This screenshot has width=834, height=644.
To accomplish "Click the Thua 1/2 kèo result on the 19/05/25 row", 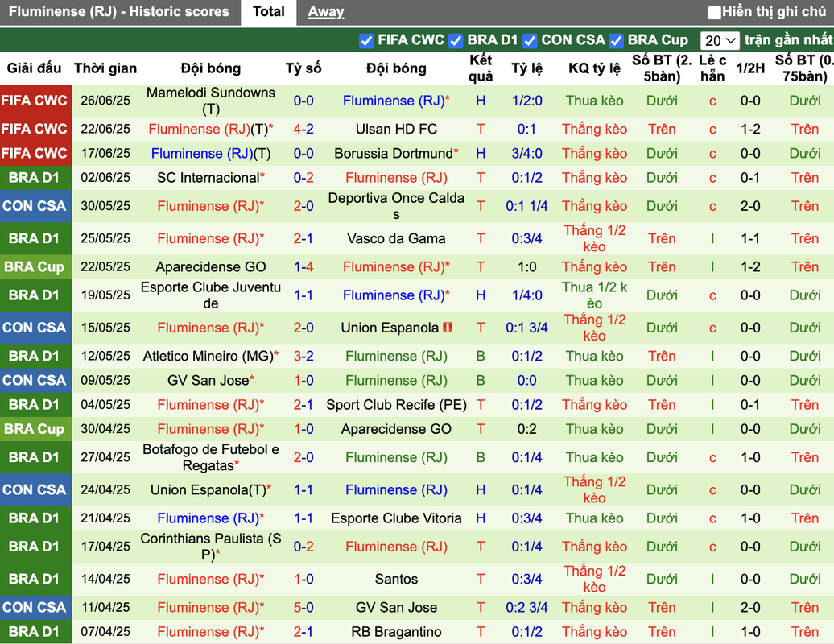I will click(594, 295).
